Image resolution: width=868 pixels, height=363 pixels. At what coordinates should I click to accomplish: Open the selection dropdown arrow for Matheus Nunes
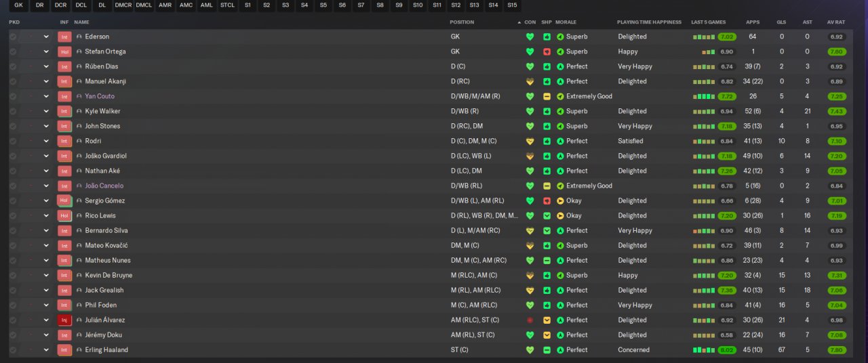coord(46,260)
